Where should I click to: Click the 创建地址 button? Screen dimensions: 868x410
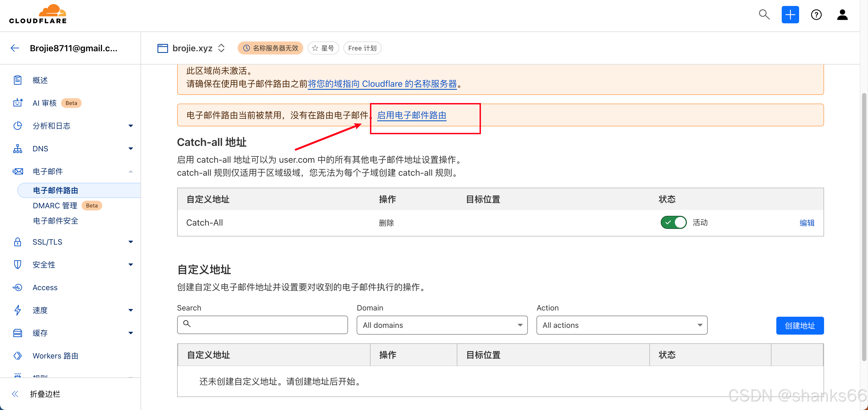[800, 325]
